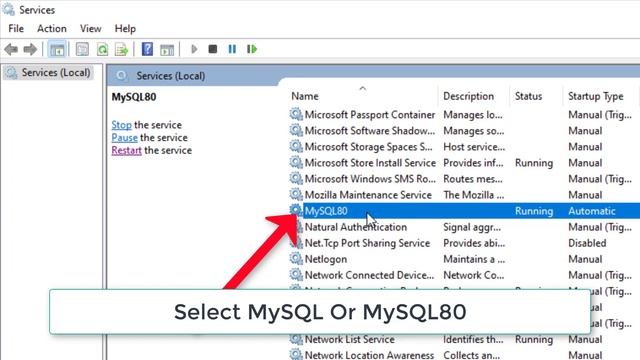The height and width of the screenshot is (360, 640).
Task: Select the Network Connected Device service row
Action: (464, 275)
